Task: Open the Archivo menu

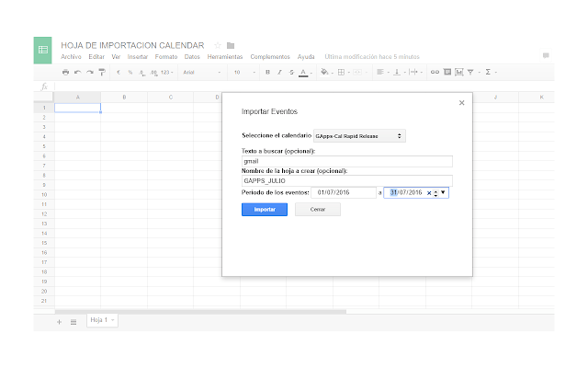Action: [x=71, y=57]
